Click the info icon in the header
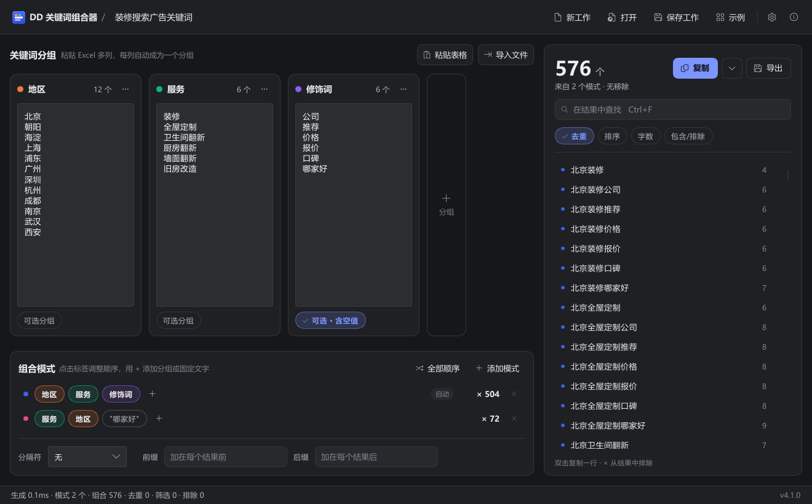Viewport: 812px width, 504px height. (794, 17)
